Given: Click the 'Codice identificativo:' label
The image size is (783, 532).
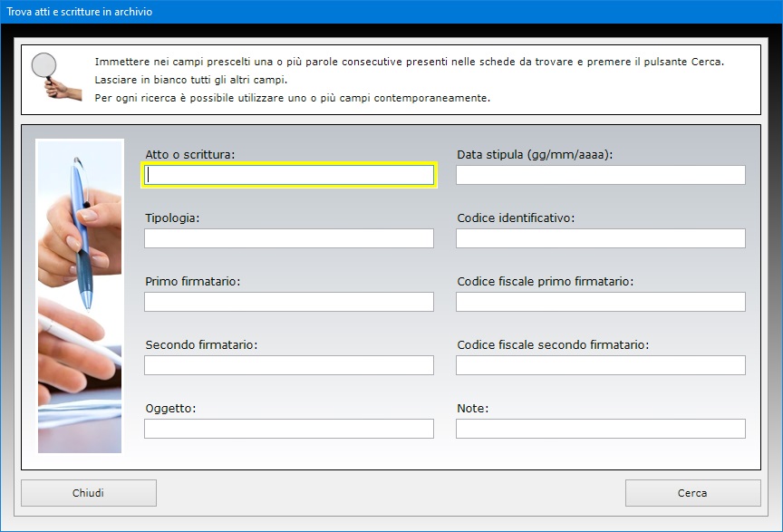Looking at the screenshot, I should (x=516, y=218).
